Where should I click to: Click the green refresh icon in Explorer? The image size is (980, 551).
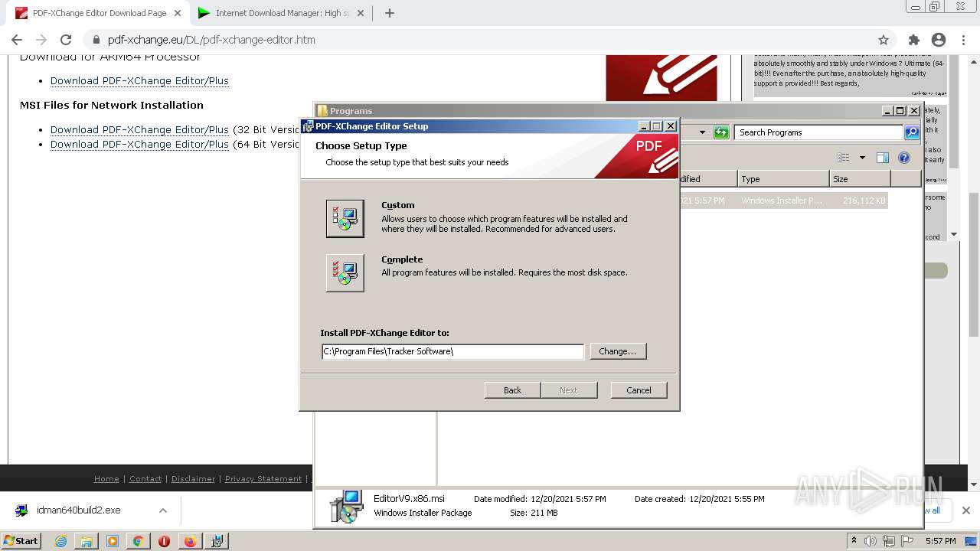721,132
